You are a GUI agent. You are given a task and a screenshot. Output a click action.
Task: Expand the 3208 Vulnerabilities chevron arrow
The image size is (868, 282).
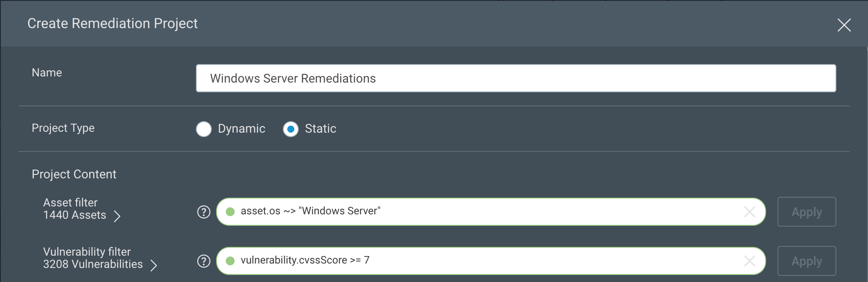[x=154, y=265]
